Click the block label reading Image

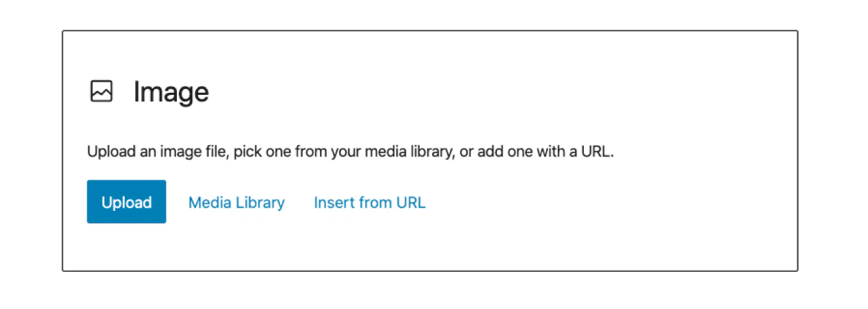[x=171, y=92]
